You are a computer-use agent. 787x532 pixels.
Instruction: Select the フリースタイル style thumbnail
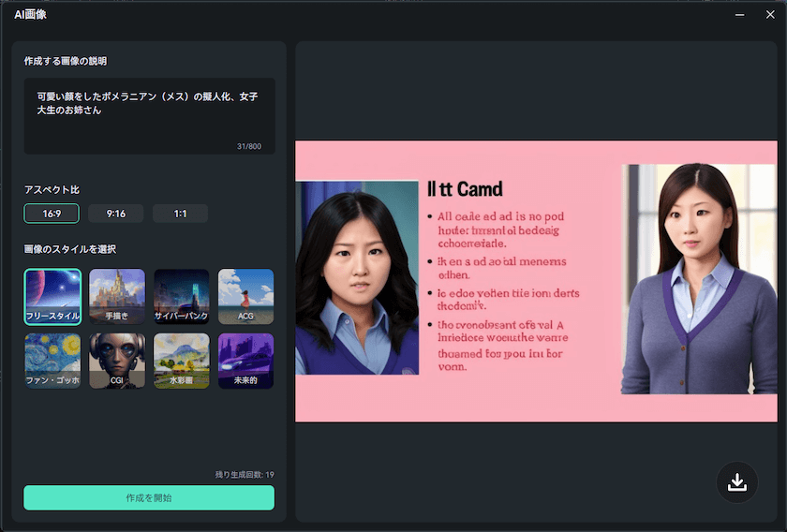pyautogui.click(x=52, y=296)
